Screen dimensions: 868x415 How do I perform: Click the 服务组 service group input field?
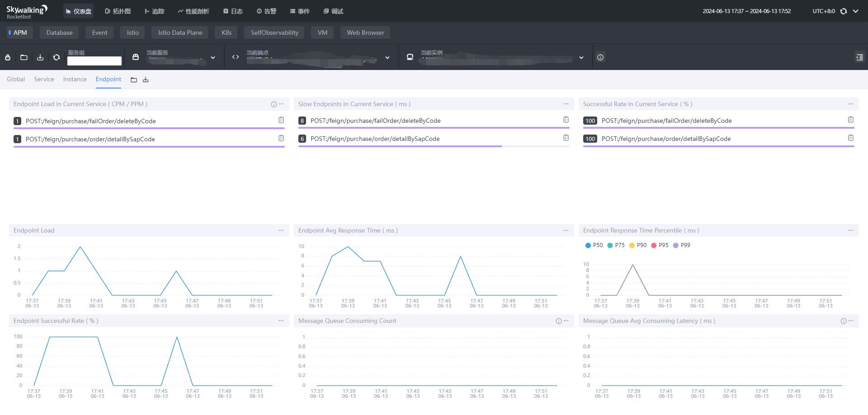[94, 61]
